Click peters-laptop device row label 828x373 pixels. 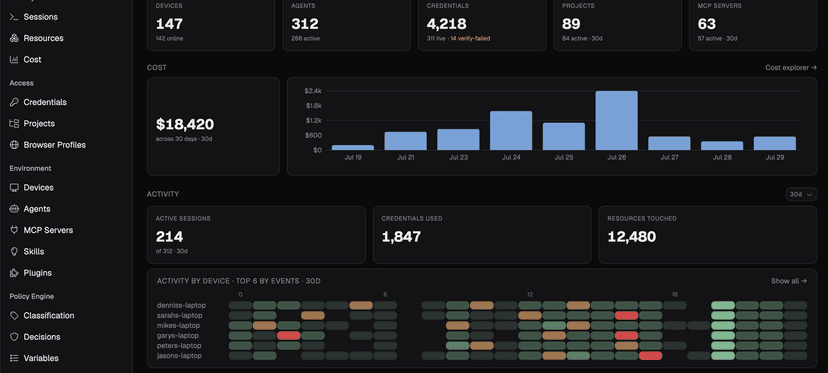[x=179, y=346]
